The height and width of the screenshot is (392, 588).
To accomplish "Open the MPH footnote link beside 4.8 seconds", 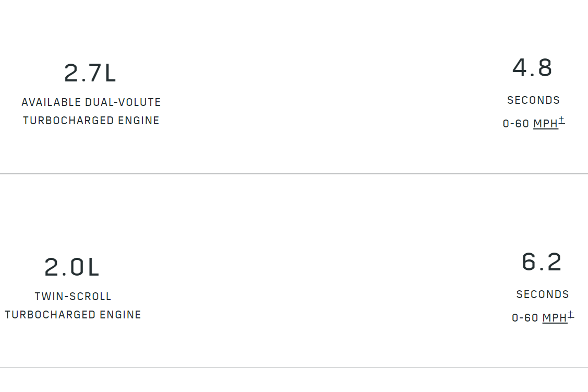I will pos(545,124).
